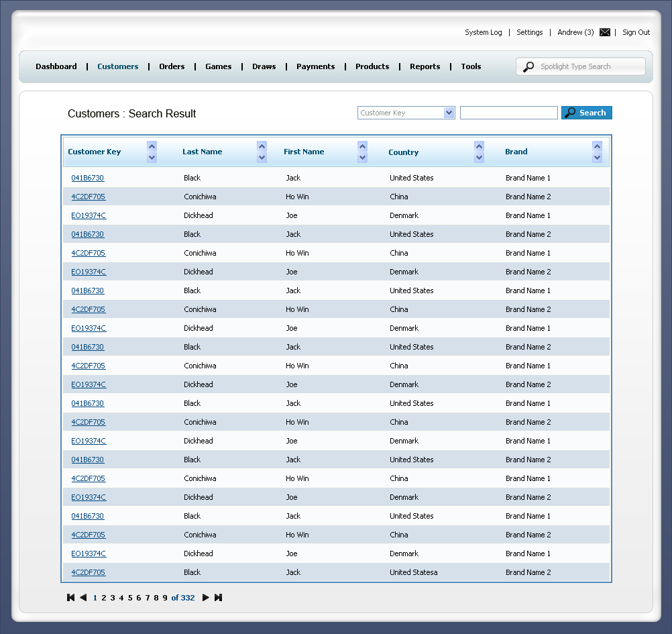This screenshot has width=672, height=634.
Task: Open the Games menu
Action: [219, 66]
